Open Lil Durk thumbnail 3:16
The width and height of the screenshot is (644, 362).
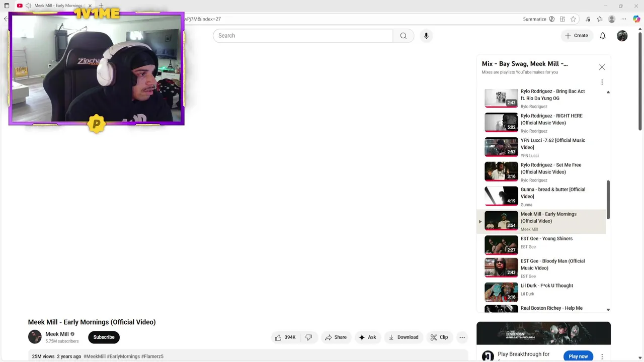(x=501, y=293)
